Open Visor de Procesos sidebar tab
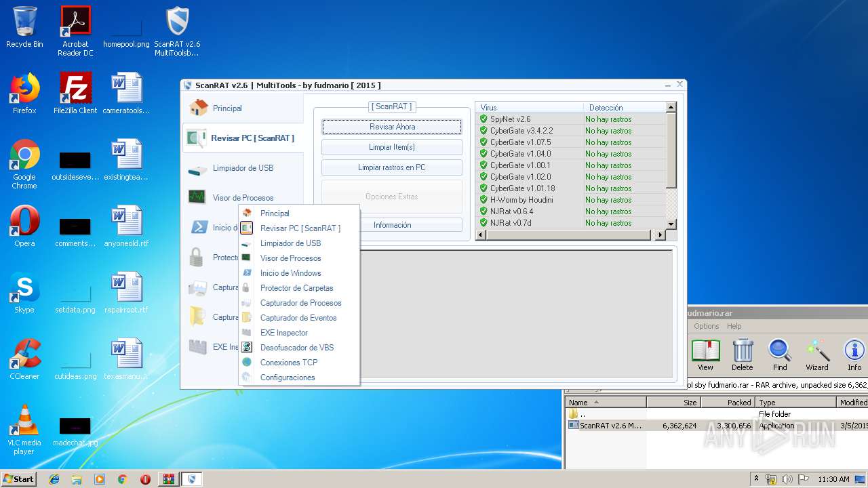Viewport: 868px width, 488px height. coord(243,198)
